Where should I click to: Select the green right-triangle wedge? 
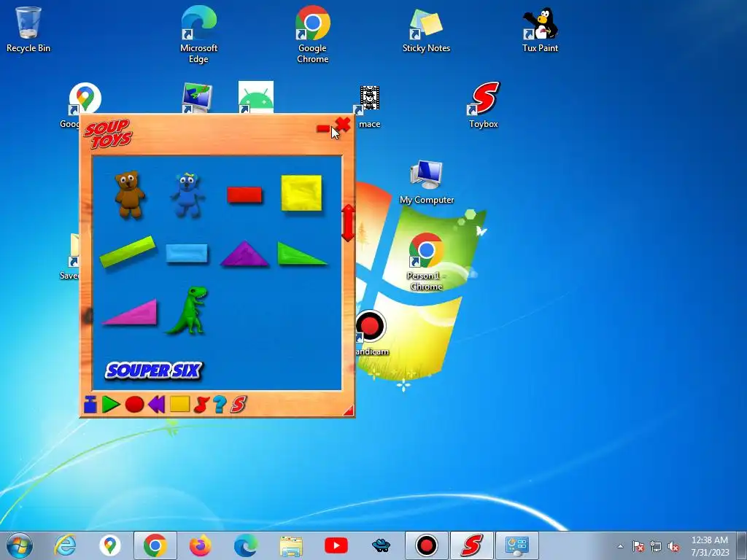301,253
